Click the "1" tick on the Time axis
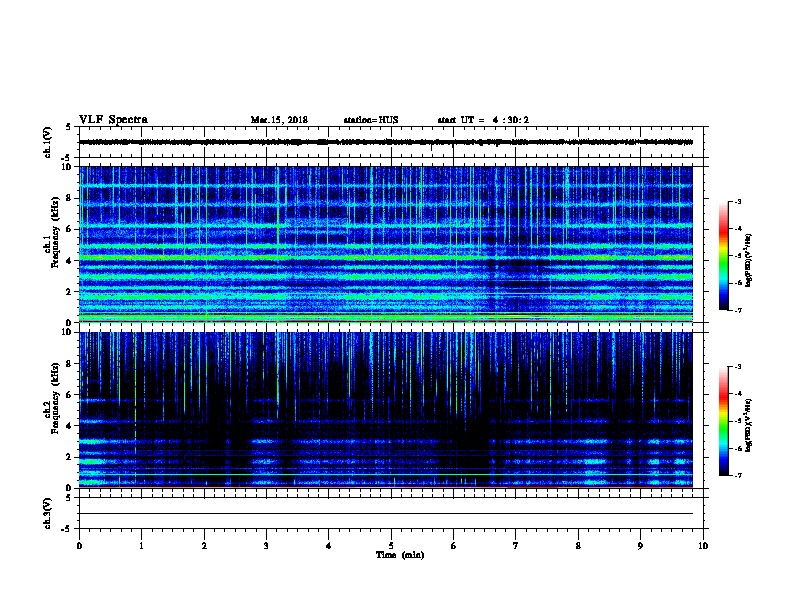This screenshot has width=792, height=612. 141,545
